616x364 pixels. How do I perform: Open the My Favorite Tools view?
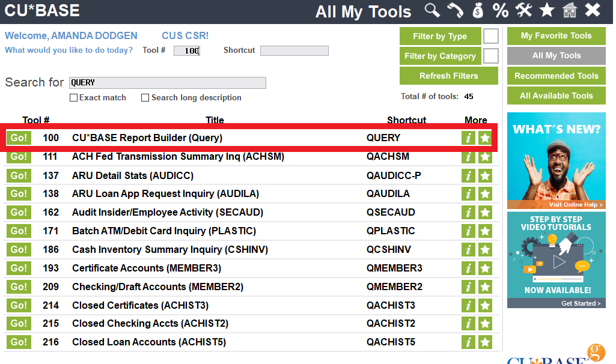[x=556, y=35]
